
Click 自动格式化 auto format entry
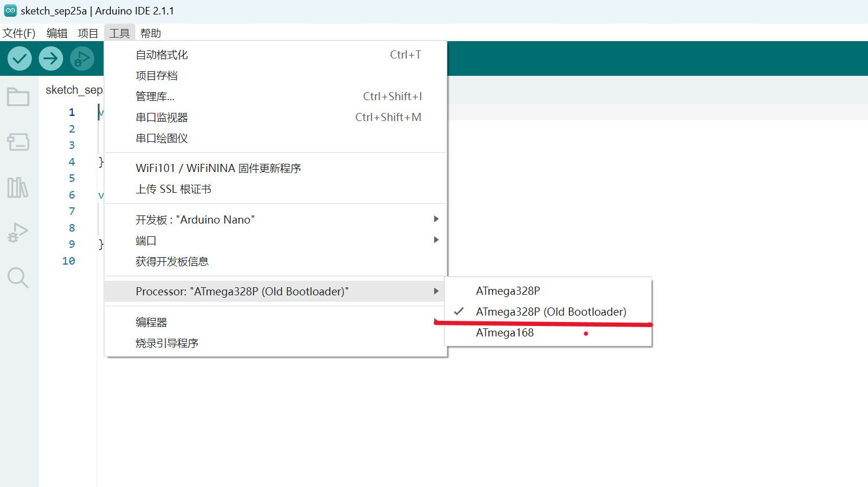pos(161,55)
